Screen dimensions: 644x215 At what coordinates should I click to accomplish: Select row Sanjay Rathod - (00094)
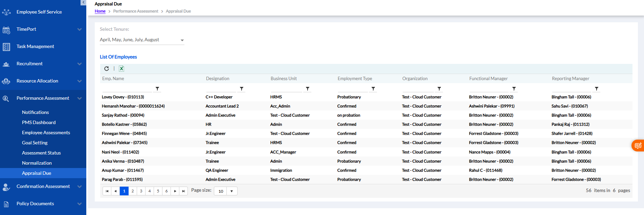(367, 115)
